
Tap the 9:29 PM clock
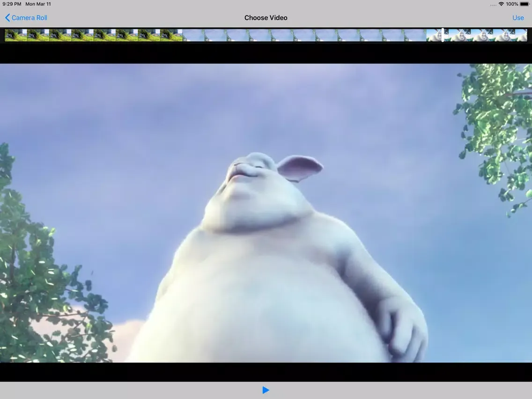pyautogui.click(x=12, y=4)
